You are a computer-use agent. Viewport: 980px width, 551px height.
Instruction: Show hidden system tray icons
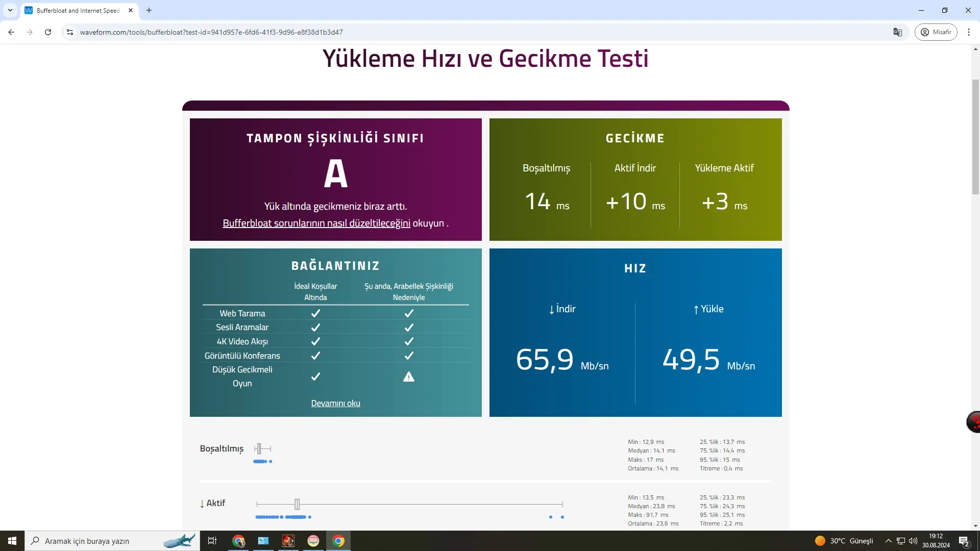(889, 541)
